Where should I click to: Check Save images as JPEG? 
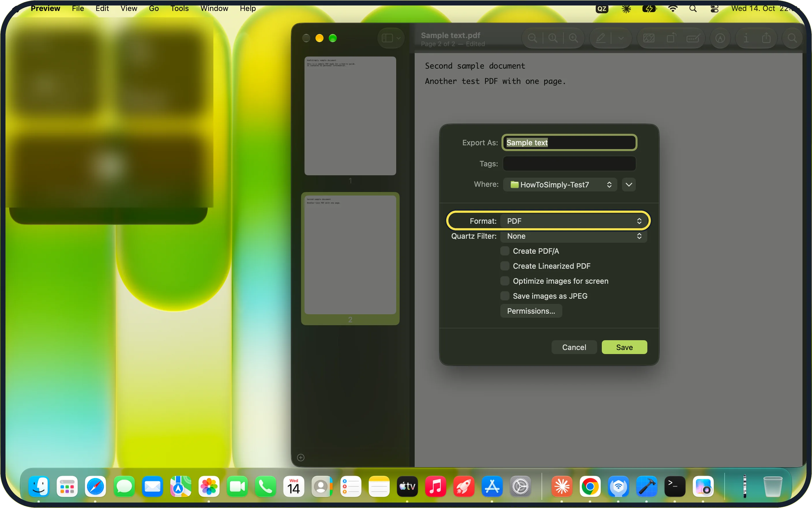tap(505, 296)
